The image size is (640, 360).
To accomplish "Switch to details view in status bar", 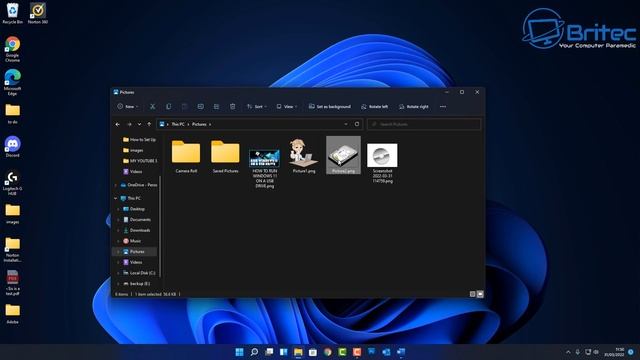I will (472, 294).
